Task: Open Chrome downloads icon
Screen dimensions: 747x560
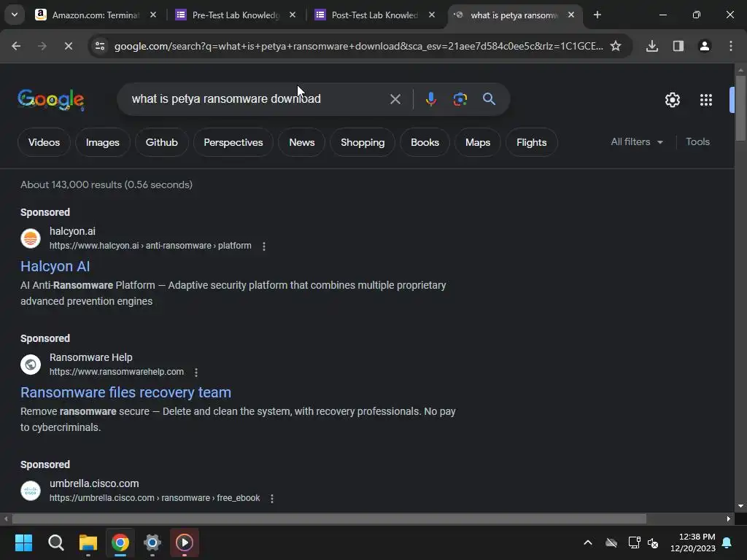Action: tap(651, 46)
